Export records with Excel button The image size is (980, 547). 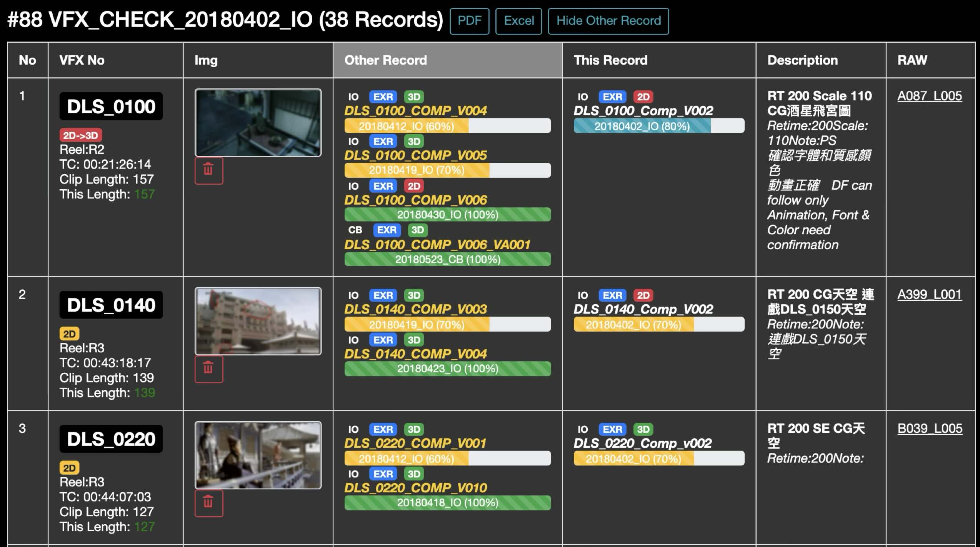click(x=518, y=21)
